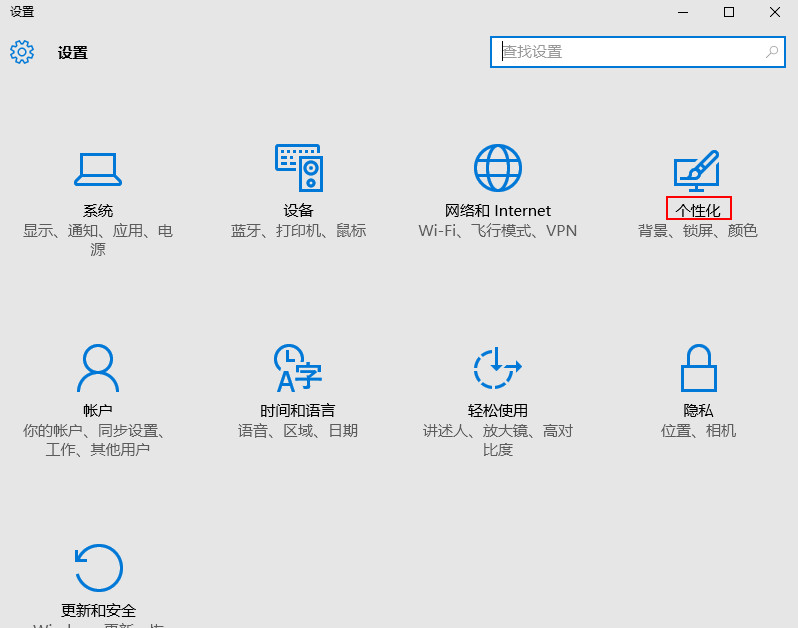Click the 轻松使用 label
Screen dimensions: 798x628
click(498, 410)
